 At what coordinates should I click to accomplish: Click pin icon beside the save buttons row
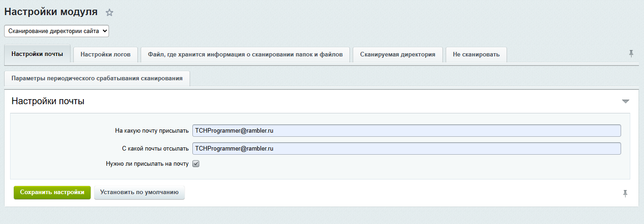[625, 194]
